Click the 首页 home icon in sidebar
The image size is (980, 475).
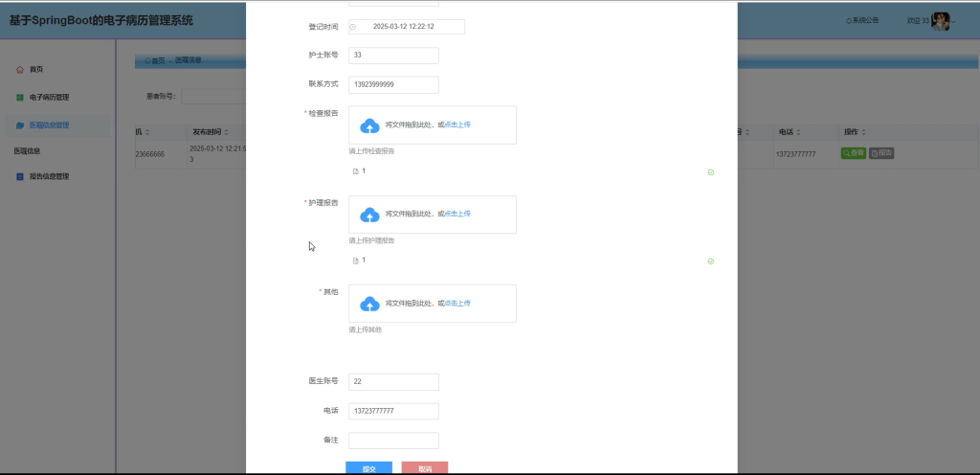pyautogui.click(x=19, y=69)
